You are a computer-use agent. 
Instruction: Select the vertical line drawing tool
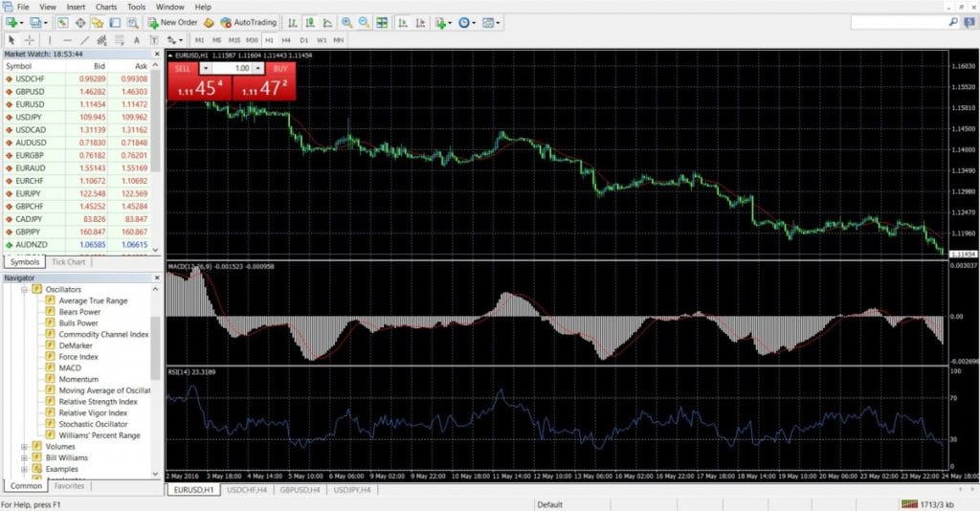[x=50, y=40]
